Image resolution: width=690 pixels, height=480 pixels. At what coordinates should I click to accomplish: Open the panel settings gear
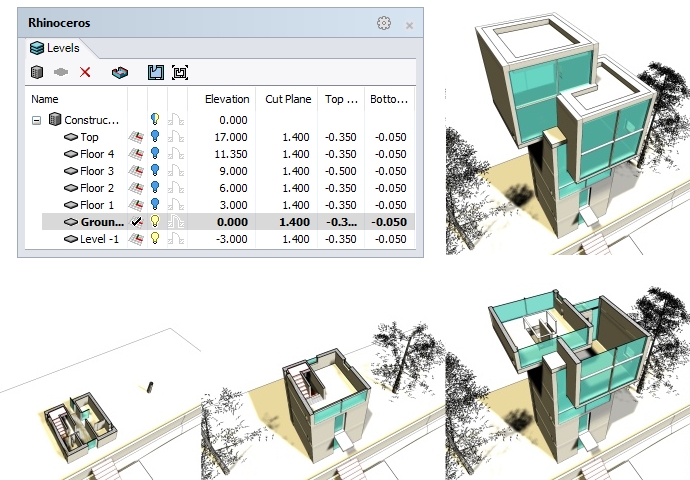point(384,23)
